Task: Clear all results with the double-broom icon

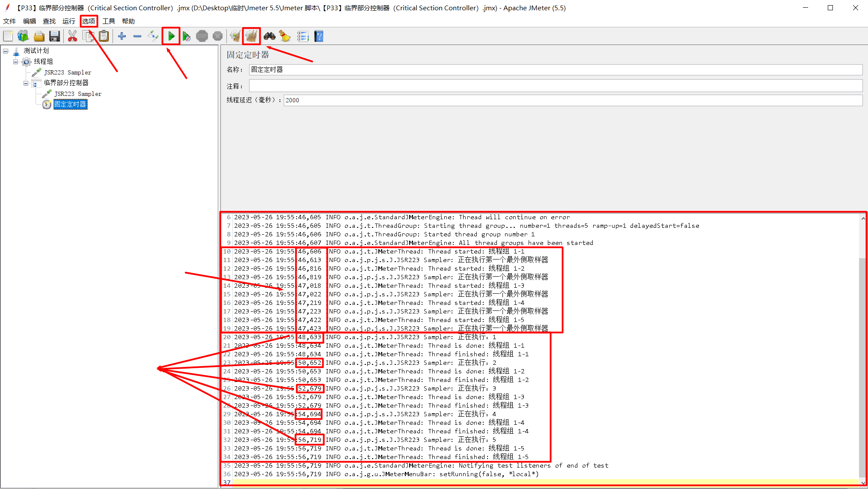Action: point(251,36)
